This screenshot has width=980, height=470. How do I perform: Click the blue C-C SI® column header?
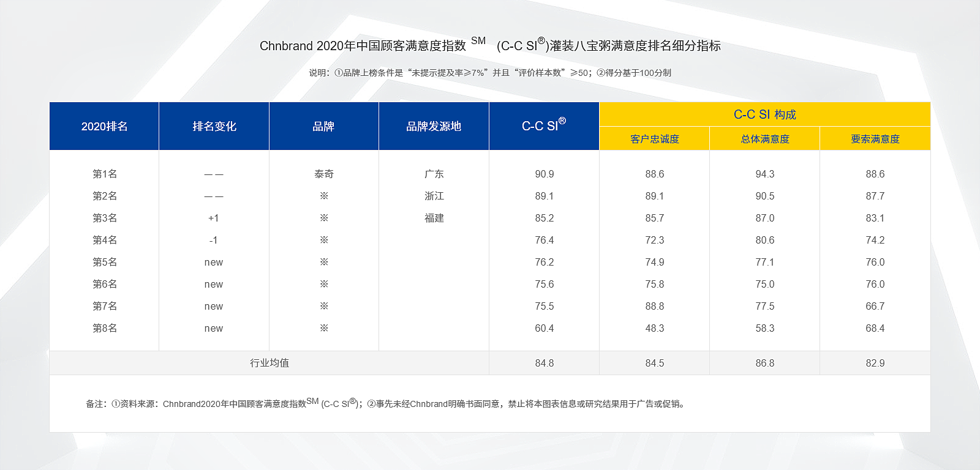543,126
